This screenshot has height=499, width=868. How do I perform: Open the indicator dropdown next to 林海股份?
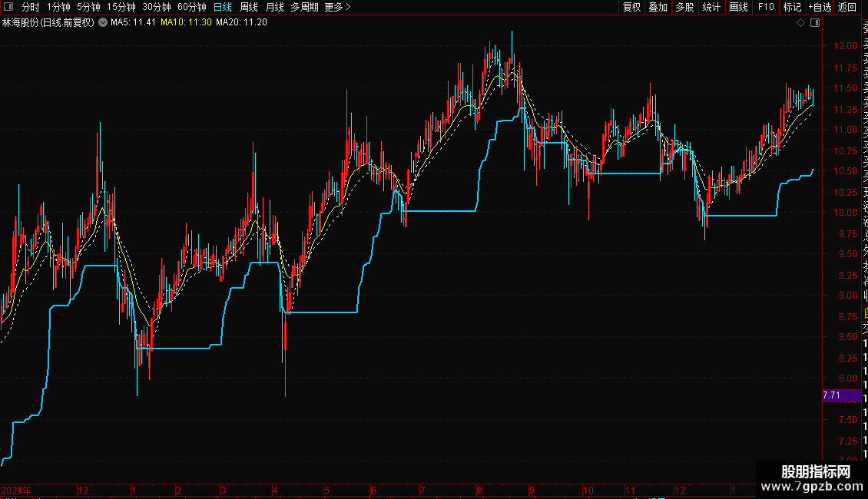tap(103, 23)
